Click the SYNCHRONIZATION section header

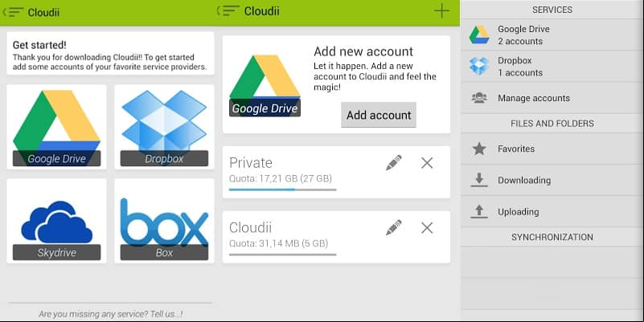pos(552,237)
